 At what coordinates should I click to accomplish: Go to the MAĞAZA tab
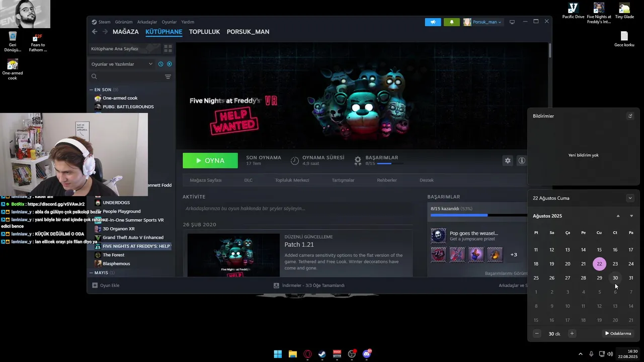click(125, 32)
